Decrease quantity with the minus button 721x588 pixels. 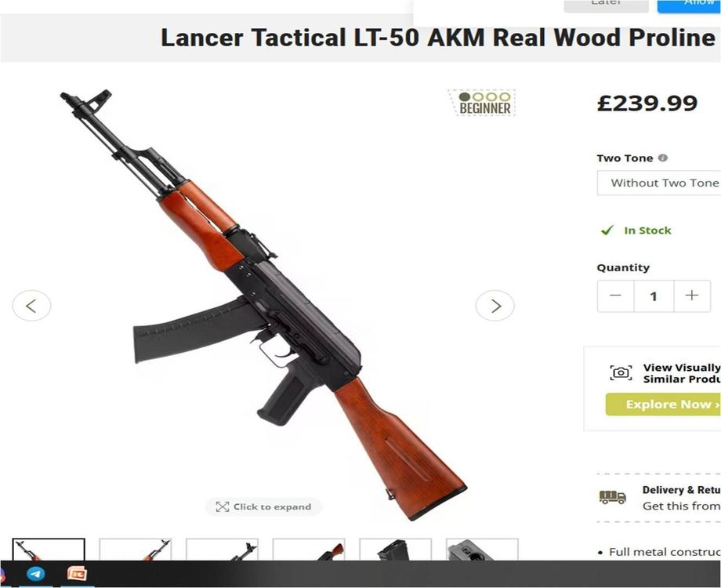pos(615,296)
